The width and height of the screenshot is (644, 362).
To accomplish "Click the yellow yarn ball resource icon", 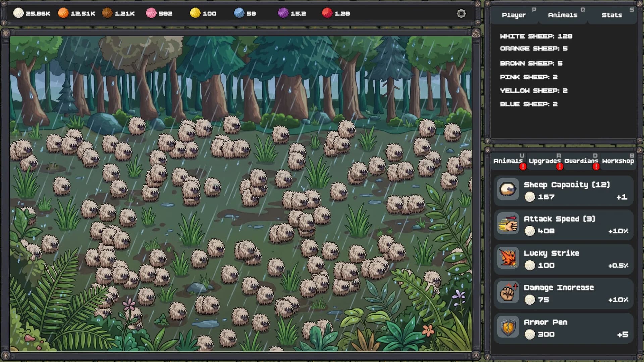I will [x=195, y=13].
